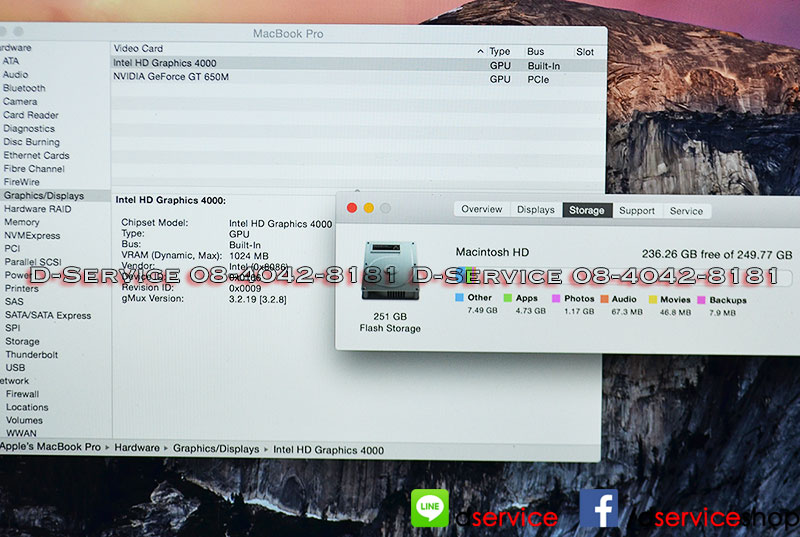Toggle sort direction arrow beside Type
The height and width of the screenshot is (537, 800).
coord(480,51)
